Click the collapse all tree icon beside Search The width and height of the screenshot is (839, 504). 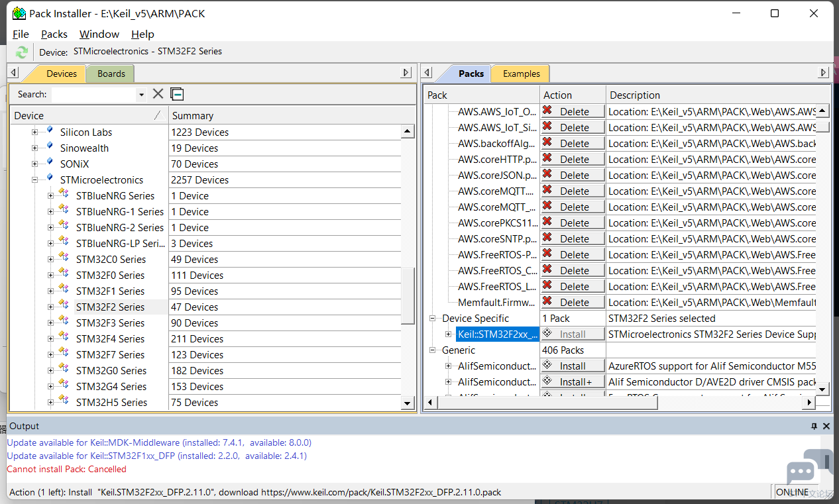click(x=177, y=94)
